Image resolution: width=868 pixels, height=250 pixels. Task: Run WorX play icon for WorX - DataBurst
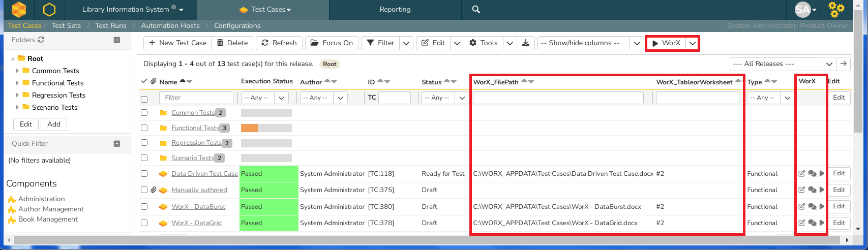[x=822, y=207]
